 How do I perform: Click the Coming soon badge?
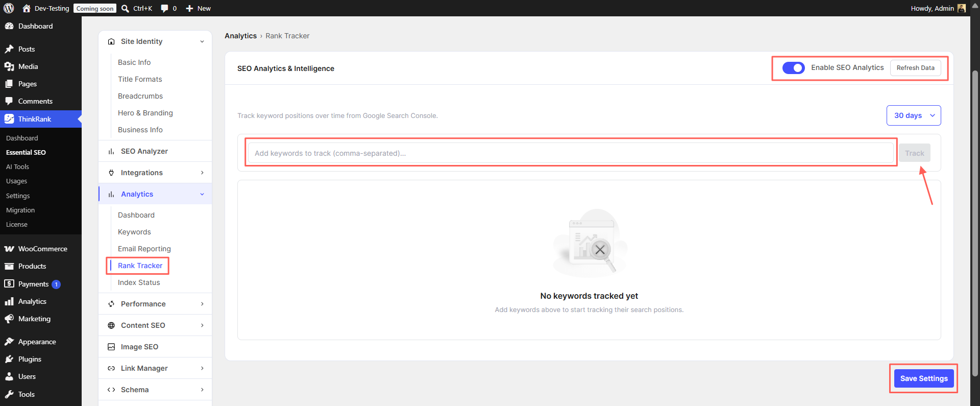coord(95,8)
